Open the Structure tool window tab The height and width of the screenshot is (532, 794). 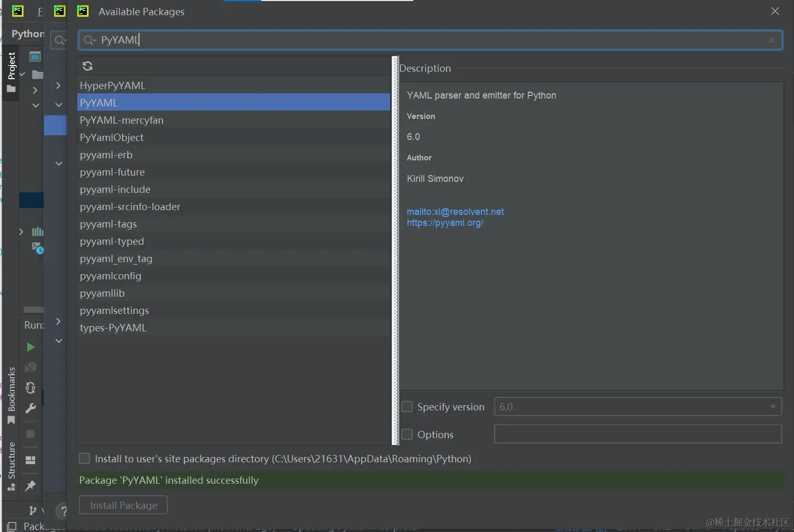tap(11, 466)
